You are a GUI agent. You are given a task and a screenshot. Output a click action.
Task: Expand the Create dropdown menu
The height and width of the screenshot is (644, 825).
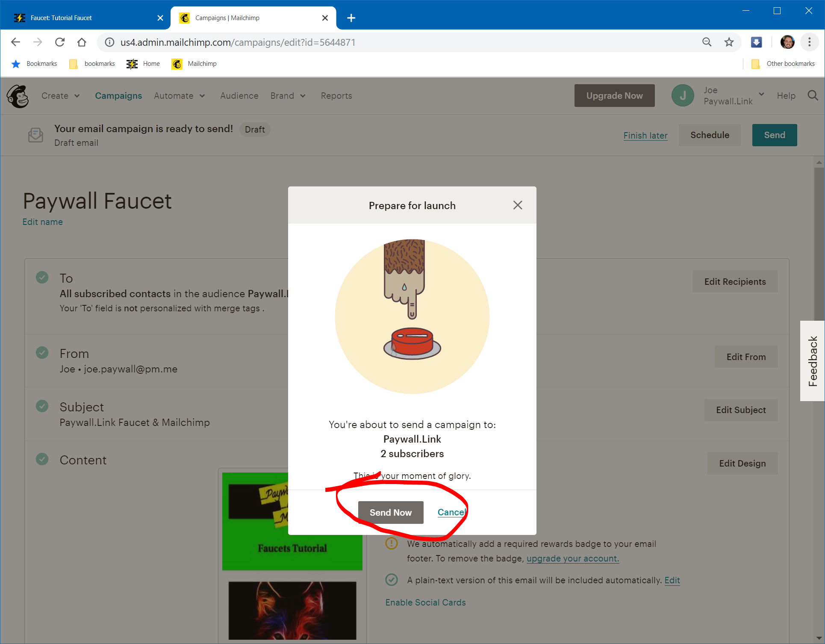pos(61,96)
